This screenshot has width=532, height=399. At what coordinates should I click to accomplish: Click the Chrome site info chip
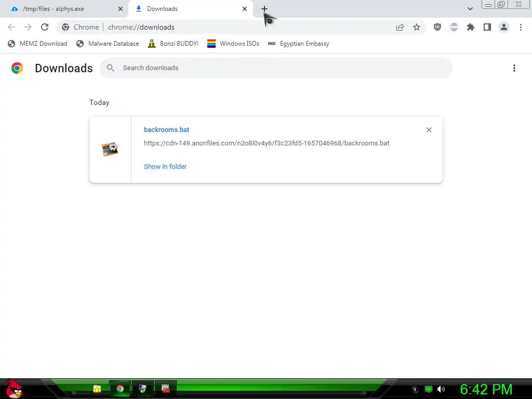pyautogui.click(x=81, y=27)
